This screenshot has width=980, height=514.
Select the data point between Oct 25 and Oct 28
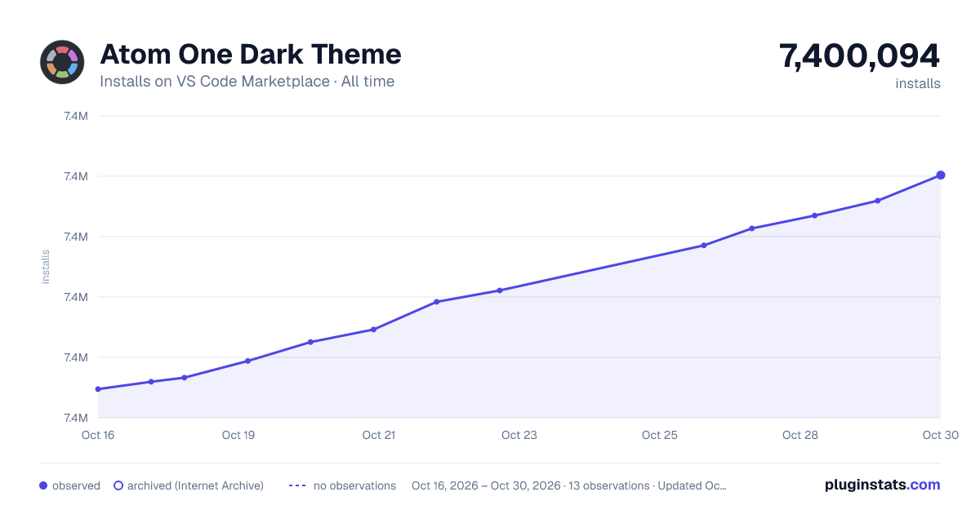click(703, 246)
